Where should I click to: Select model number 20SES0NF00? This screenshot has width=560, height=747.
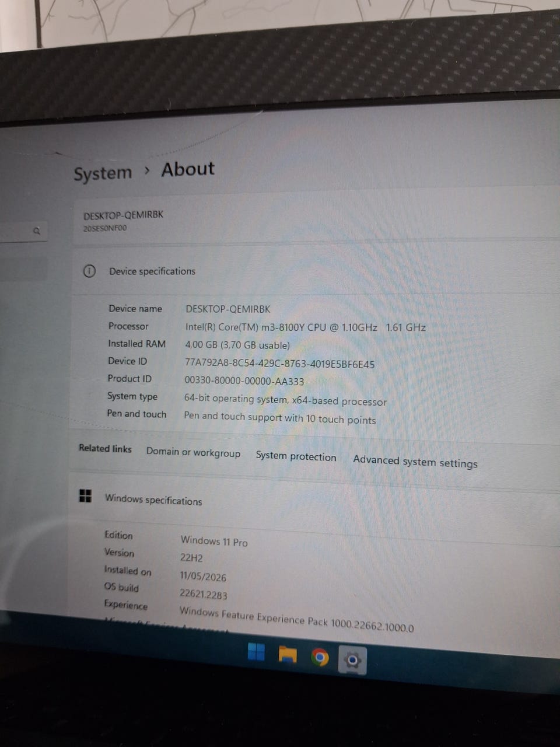point(104,228)
